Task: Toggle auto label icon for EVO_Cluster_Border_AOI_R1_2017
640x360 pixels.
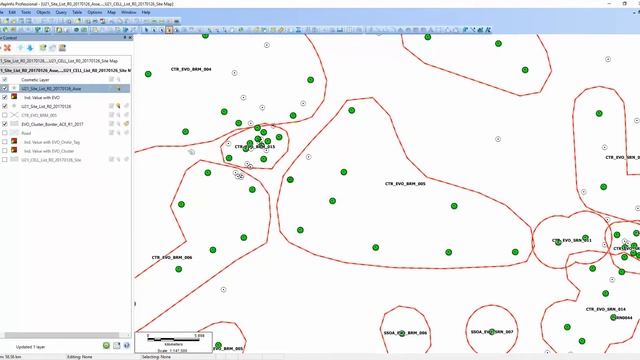Action: click(x=127, y=124)
